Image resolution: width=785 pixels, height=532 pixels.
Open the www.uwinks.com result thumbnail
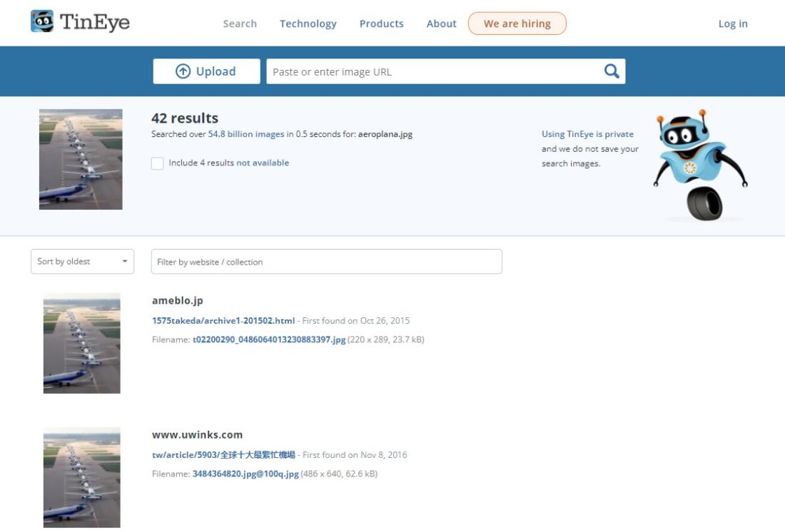81,478
